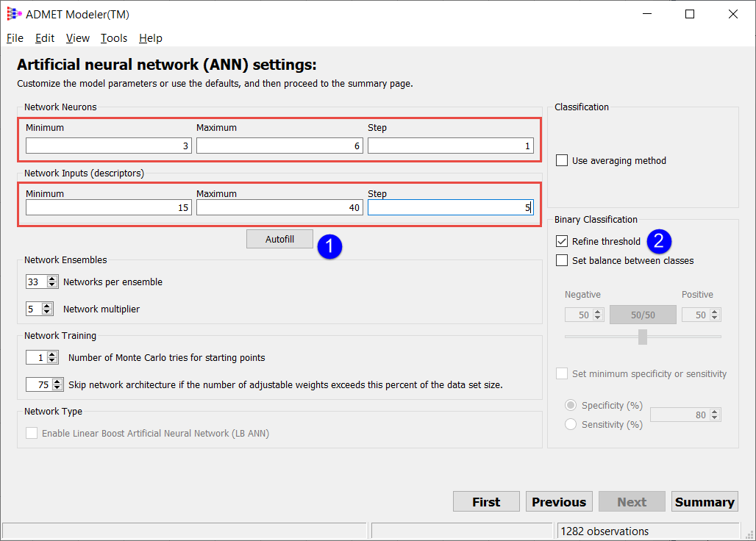756x541 pixels.
Task: Open the Tools menu
Action: coord(114,38)
